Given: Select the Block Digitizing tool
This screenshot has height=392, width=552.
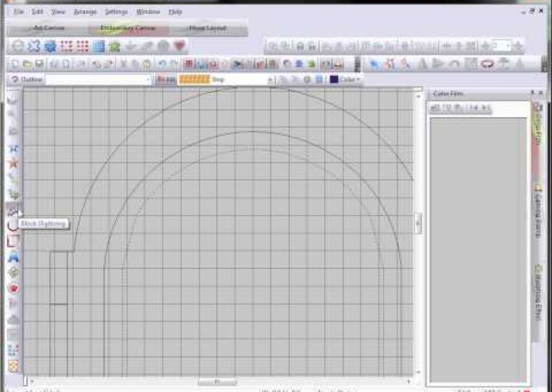Looking at the screenshot, I should (x=13, y=210).
